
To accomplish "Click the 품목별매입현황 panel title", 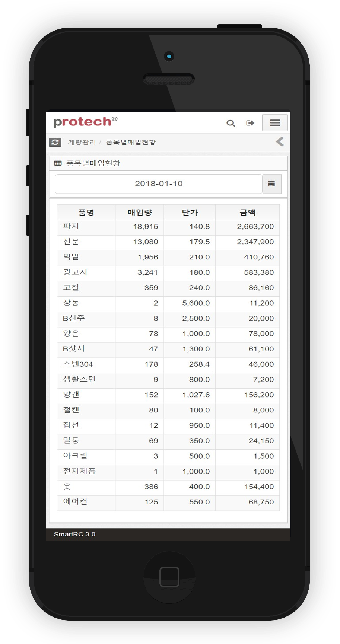I will coord(93,163).
